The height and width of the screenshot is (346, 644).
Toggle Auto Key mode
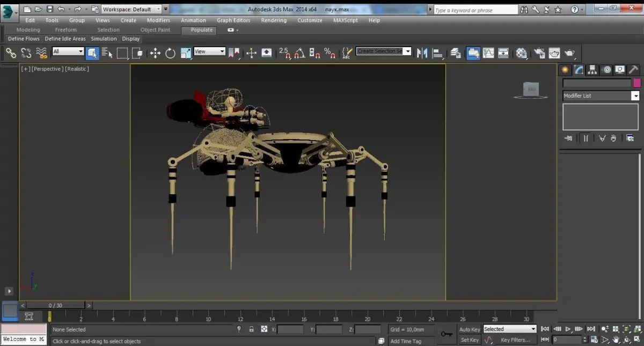(x=470, y=329)
